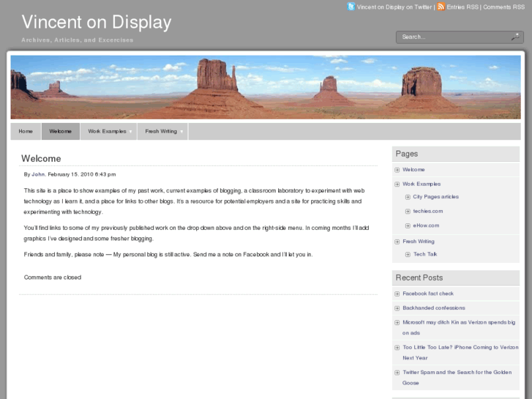Open Too Little Too Late iPhone post
This screenshot has height=399, width=532.
460,352
